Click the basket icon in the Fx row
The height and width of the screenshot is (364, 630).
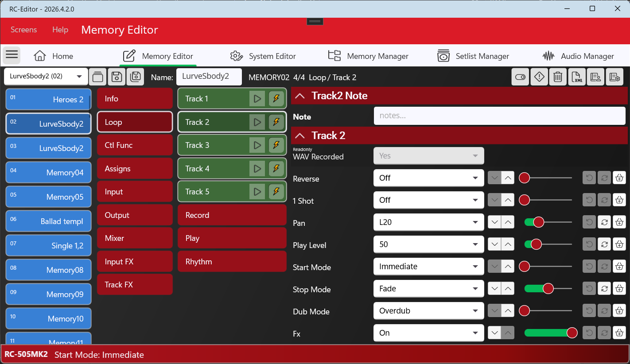coord(619,333)
